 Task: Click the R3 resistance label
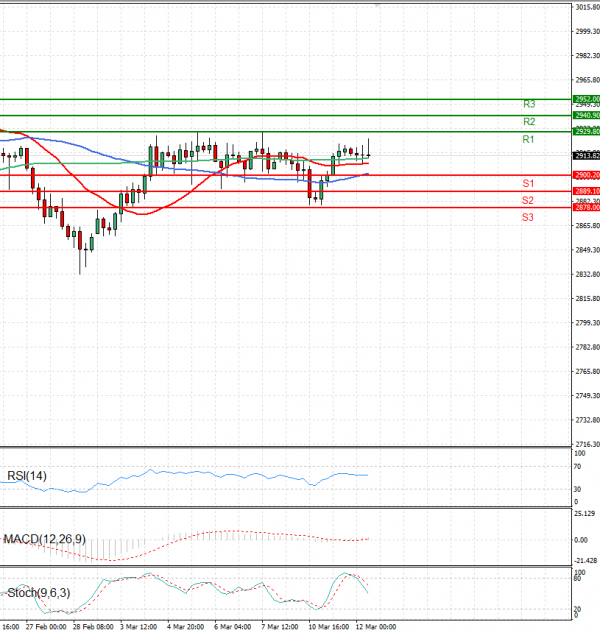point(529,104)
